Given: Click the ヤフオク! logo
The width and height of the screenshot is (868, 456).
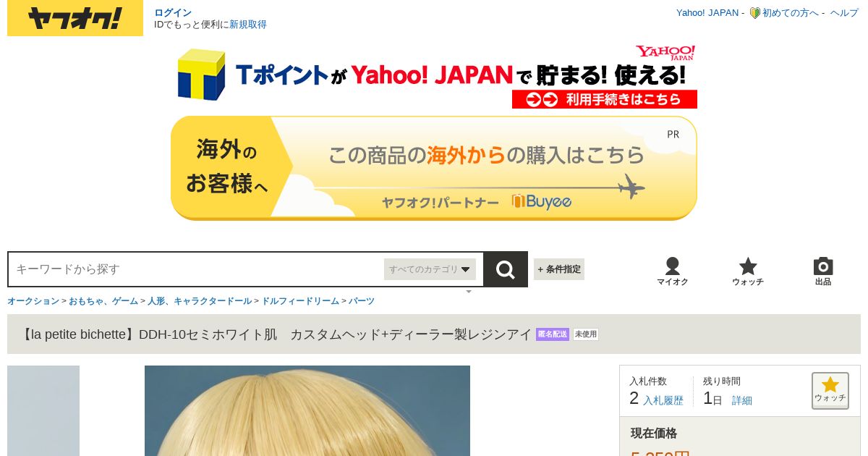Looking at the screenshot, I should coord(75,18).
